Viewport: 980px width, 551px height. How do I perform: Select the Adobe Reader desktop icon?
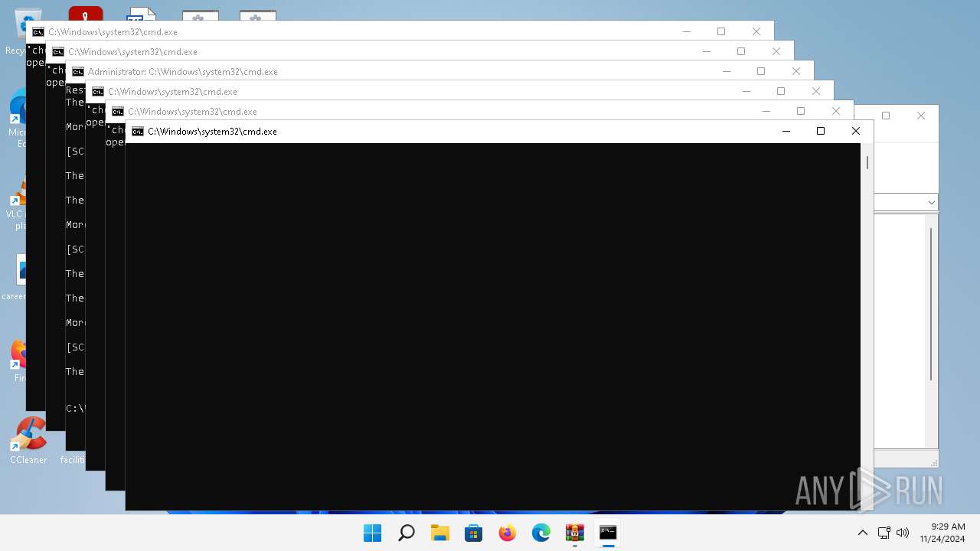point(85,14)
